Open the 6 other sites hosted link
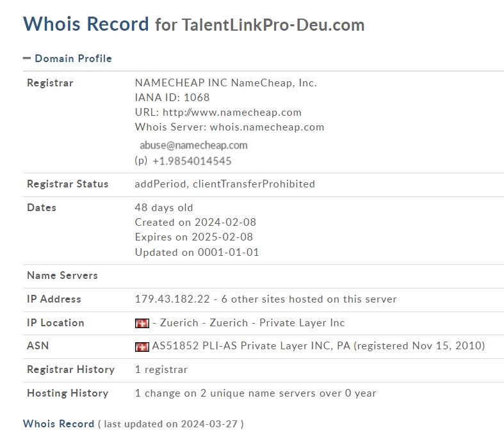Screen dimensions: 504x435 pyautogui.click(x=309, y=299)
